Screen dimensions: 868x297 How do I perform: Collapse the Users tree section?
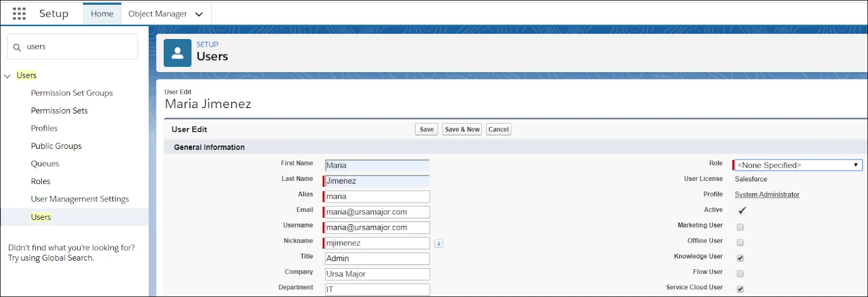[x=8, y=76]
